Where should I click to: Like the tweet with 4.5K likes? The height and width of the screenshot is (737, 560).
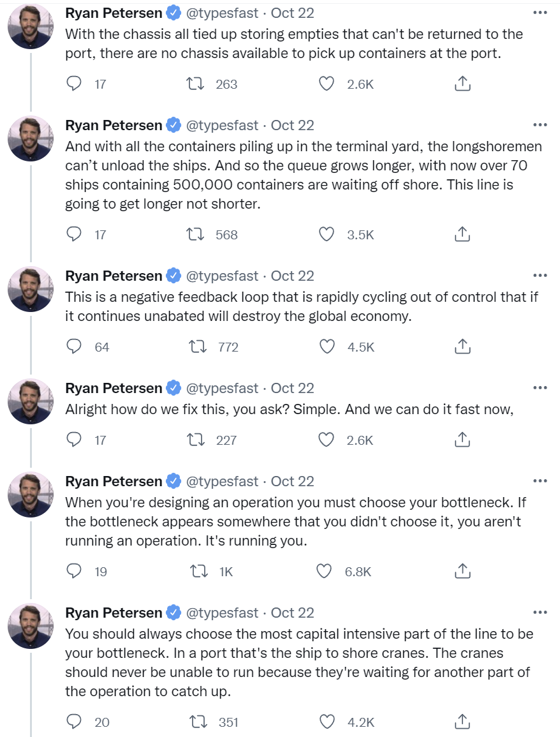coord(327,346)
